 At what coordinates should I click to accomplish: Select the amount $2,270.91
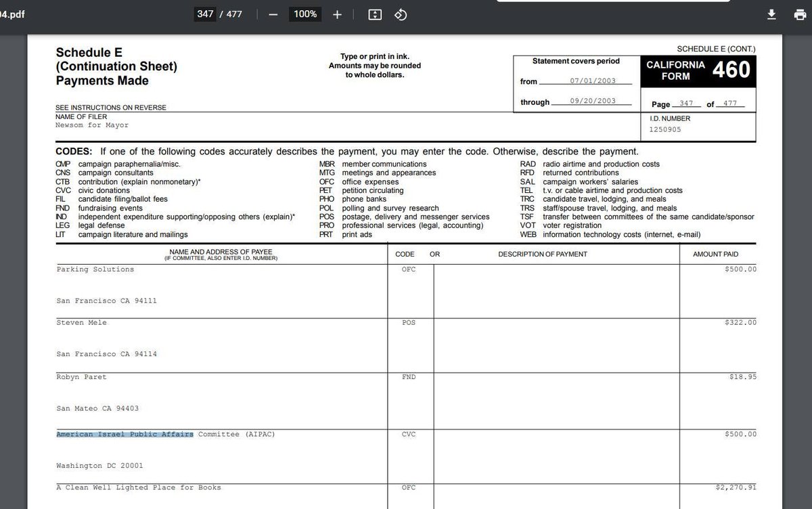[736, 487]
